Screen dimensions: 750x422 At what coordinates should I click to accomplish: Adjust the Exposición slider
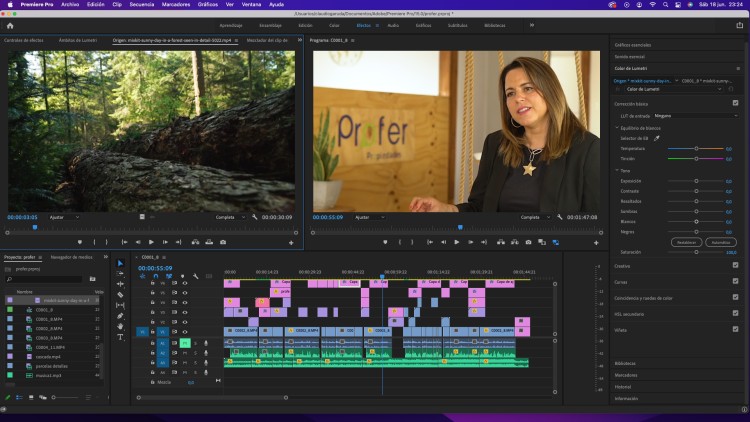click(696, 181)
